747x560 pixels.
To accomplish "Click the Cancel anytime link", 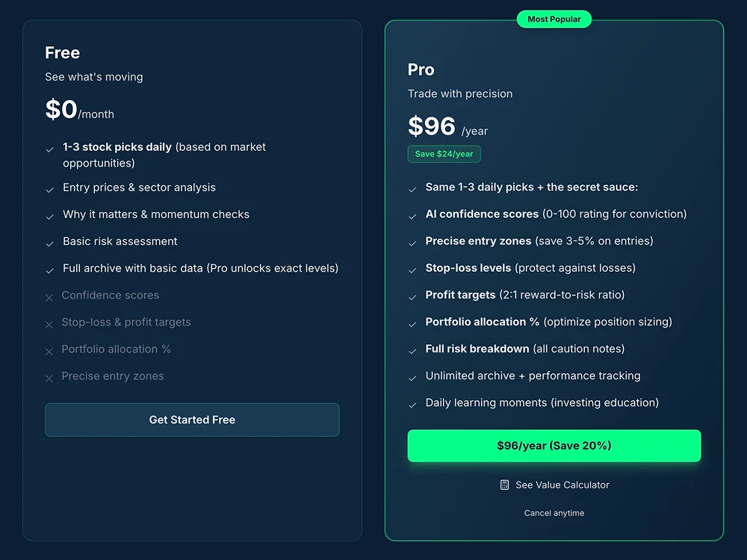I will (x=554, y=513).
